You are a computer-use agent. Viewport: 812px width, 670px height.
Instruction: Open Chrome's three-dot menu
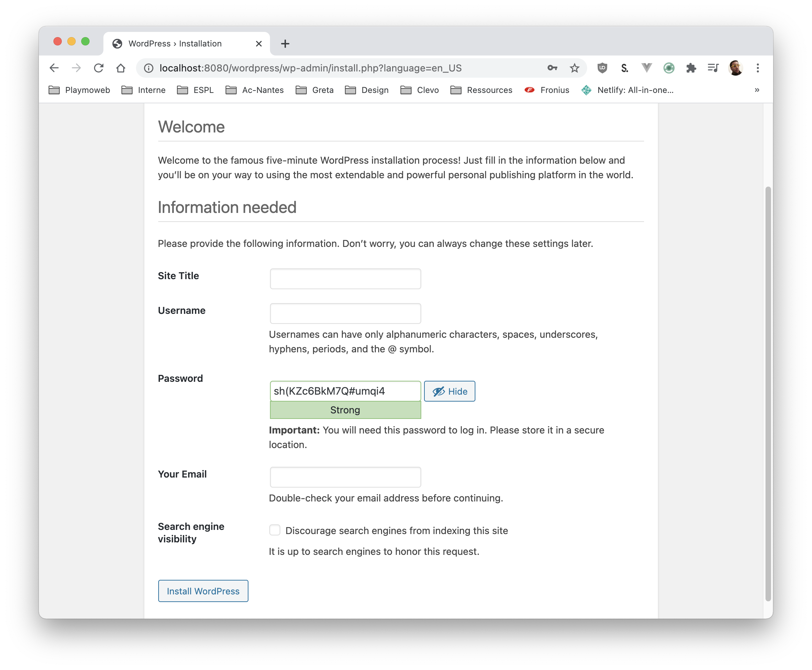(x=757, y=68)
